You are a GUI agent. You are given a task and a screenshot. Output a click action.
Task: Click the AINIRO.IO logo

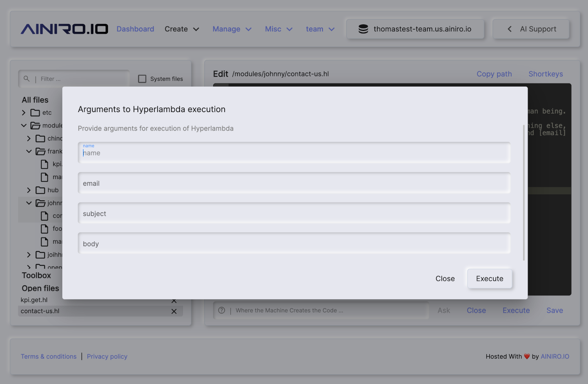point(64,29)
